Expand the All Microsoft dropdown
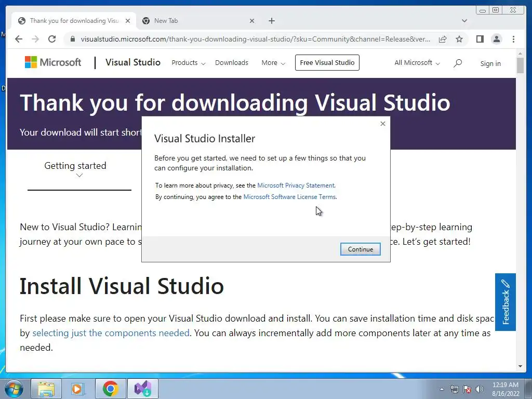This screenshot has width=532, height=399. pyautogui.click(x=417, y=63)
